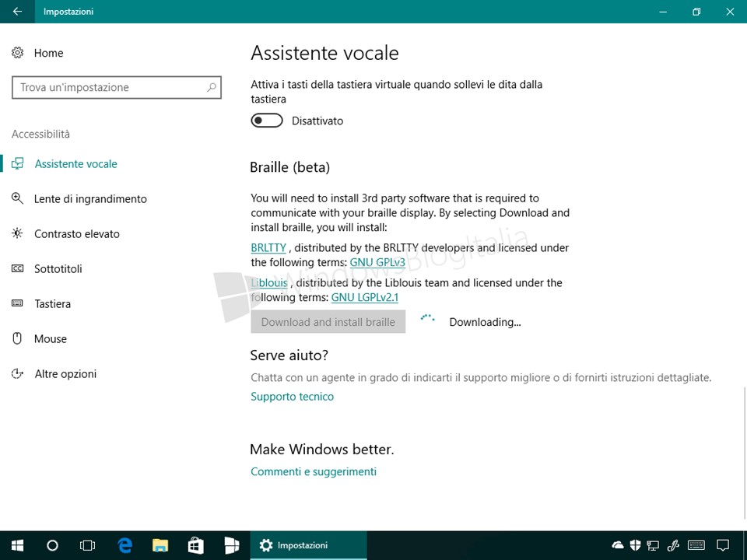Select the Altre opzioni icon
Image resolution: width=747 pixels, height=560 pixels.
(x=17, y=373)
